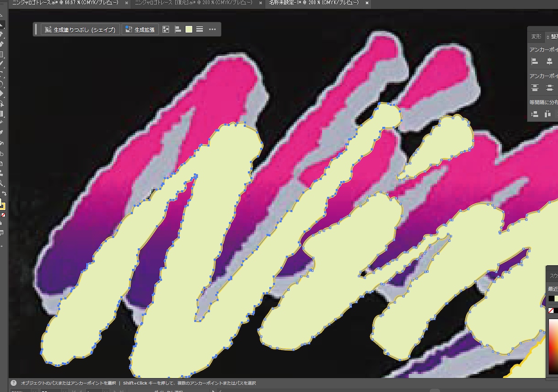Click horizontal align left anchor points icon
The image size is (558, 392).
click(x=535, y=61)
